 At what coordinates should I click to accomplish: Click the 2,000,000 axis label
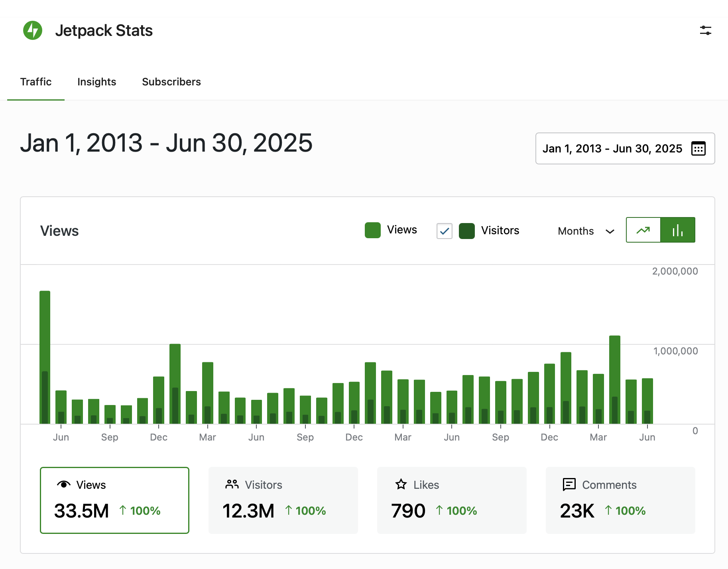click(675, 271)
